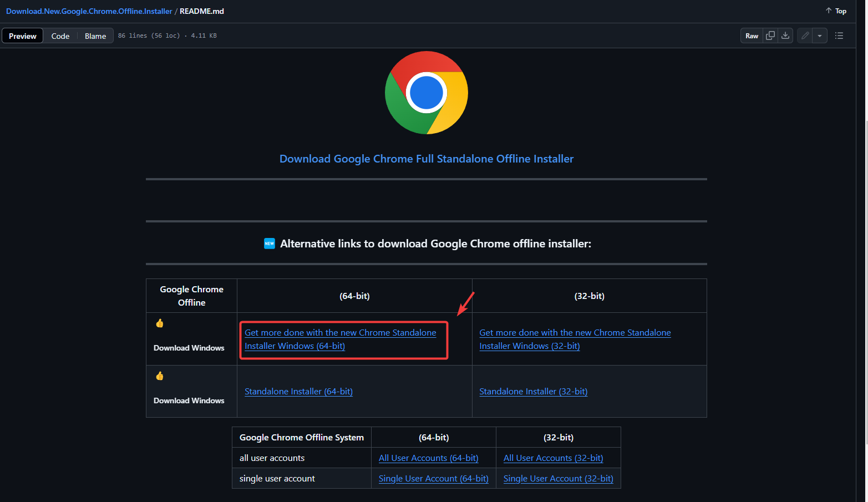Download the raw README file

tap(785, 36)
